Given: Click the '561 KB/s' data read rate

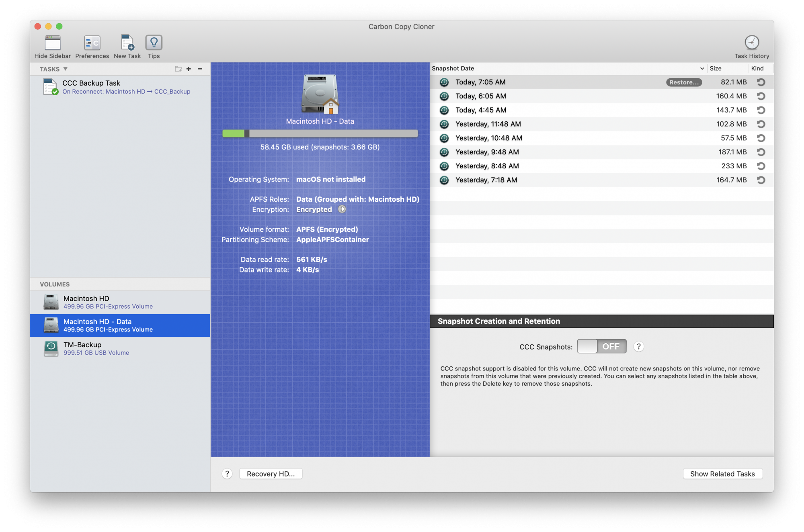Looking at the screenshot, I should click(x=312, y=260).
